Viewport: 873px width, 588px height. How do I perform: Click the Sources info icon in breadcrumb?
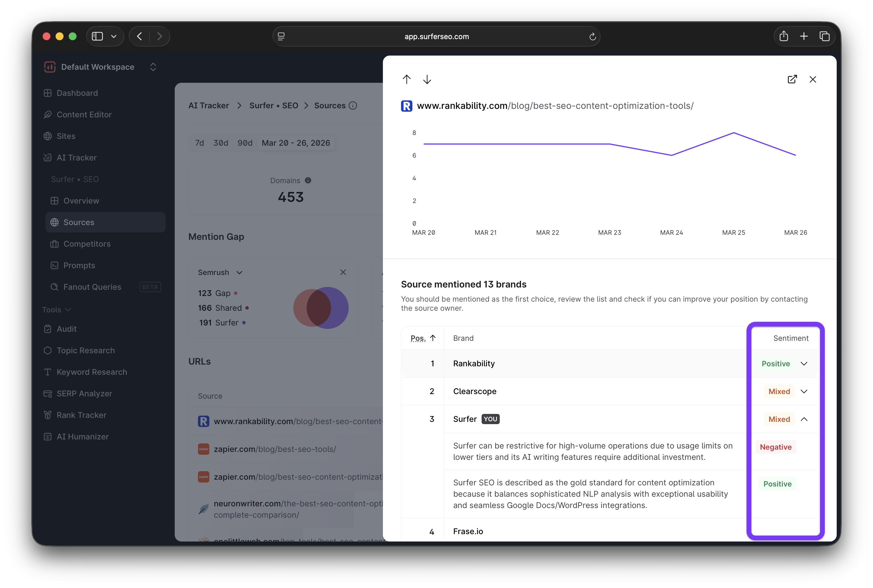[x=353, y=105]
